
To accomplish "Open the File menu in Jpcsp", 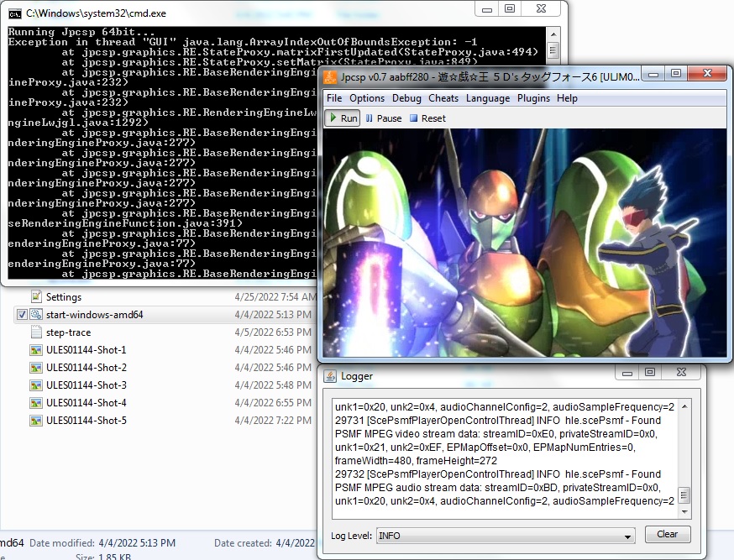I will pyautogui.click(x=334, y=98).
